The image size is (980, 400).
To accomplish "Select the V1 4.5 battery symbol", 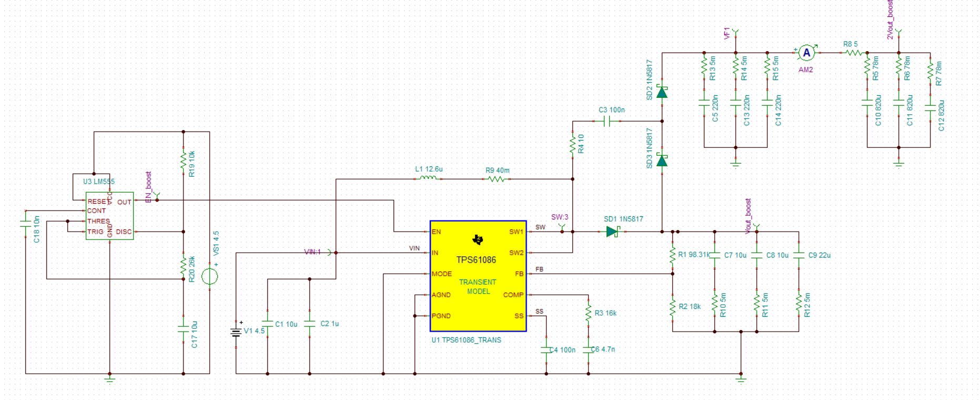I will tap(236, 332).
